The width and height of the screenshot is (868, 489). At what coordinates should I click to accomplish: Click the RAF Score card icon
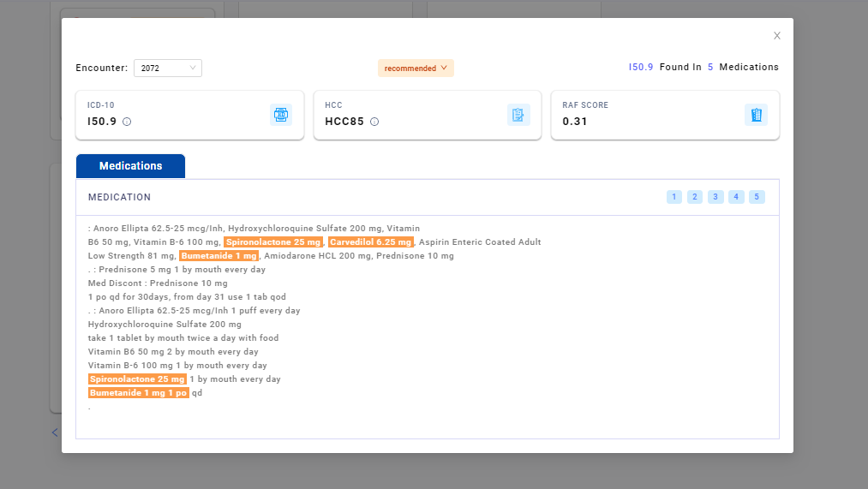(x=756, y=115)
